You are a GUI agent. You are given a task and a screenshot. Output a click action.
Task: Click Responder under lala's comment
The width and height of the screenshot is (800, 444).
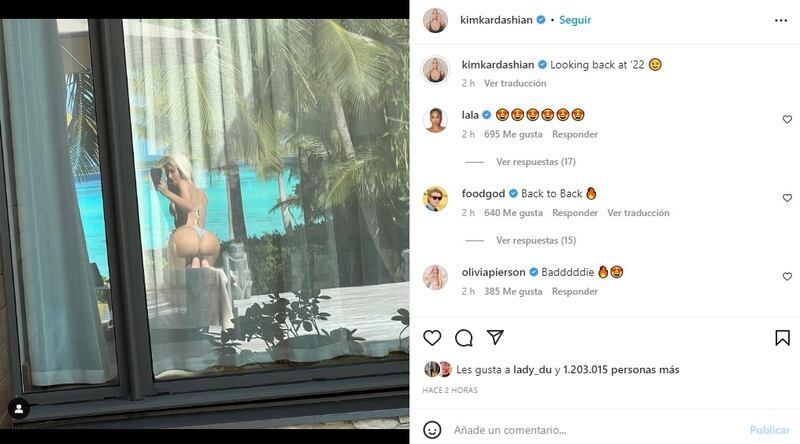coord(575,134)
